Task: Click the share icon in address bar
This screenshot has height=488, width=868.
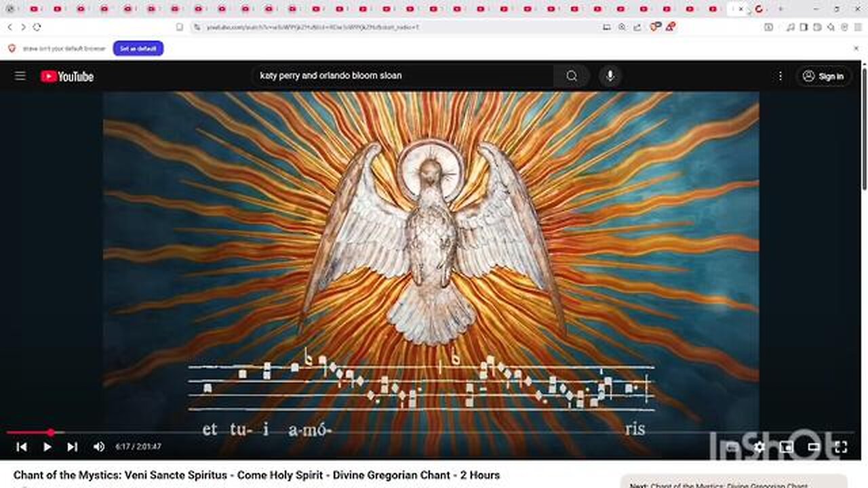Action: pos(637,27)
